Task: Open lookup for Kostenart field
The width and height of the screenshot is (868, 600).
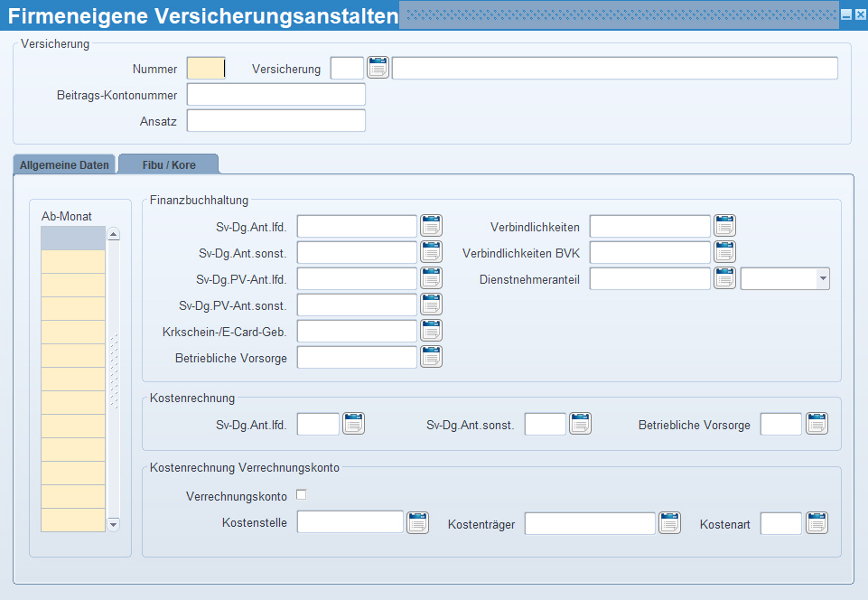Action: point(817,522)
